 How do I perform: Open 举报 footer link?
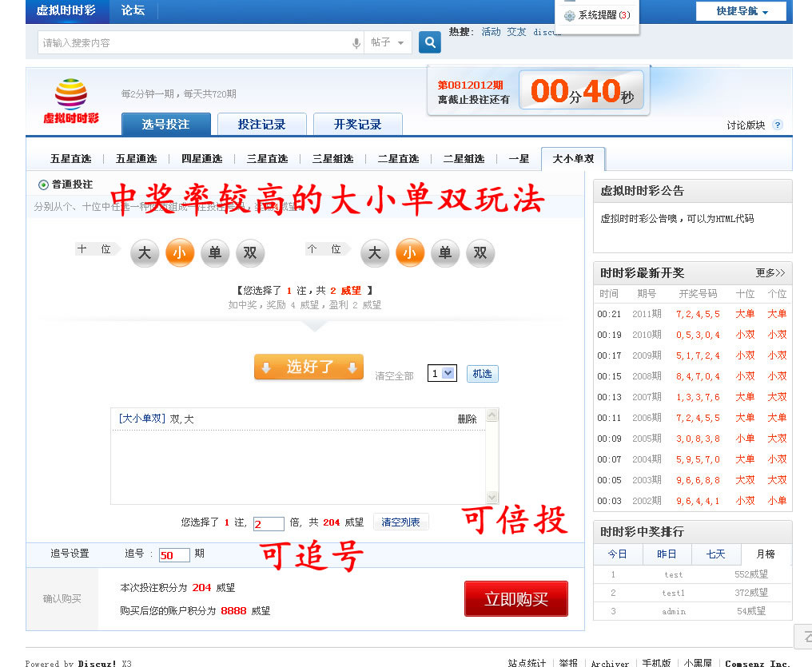(x=568, y=663)
